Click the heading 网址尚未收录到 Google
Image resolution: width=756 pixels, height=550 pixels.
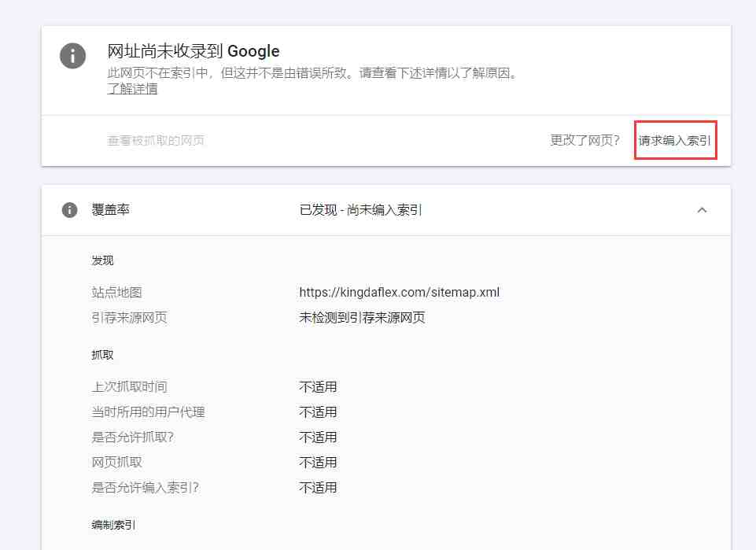pos(194,51)
